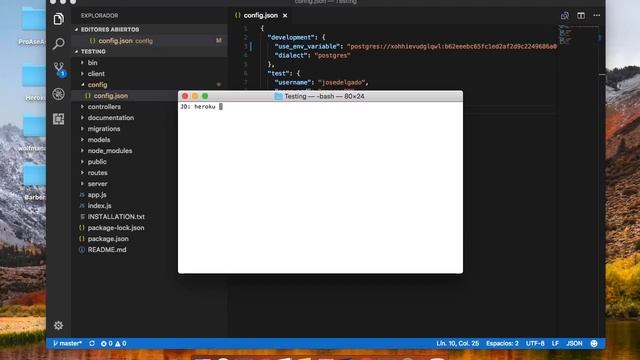Open package-lock.json file
The height and width of the screenshot is (360, 640).
pos(116,228)
